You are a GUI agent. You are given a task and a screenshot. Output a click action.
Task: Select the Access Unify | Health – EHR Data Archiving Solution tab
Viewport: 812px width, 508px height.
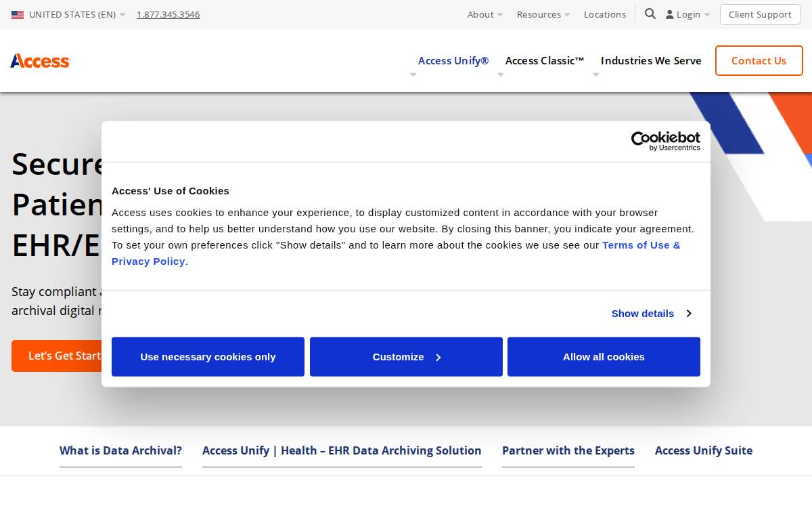pos(342,450)
